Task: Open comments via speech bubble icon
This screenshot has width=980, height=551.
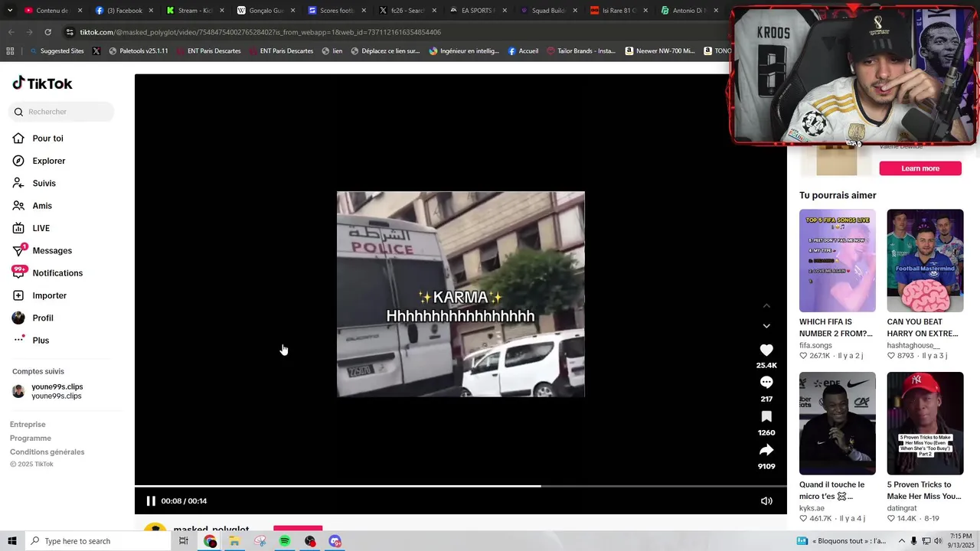Action: [766, 383]
